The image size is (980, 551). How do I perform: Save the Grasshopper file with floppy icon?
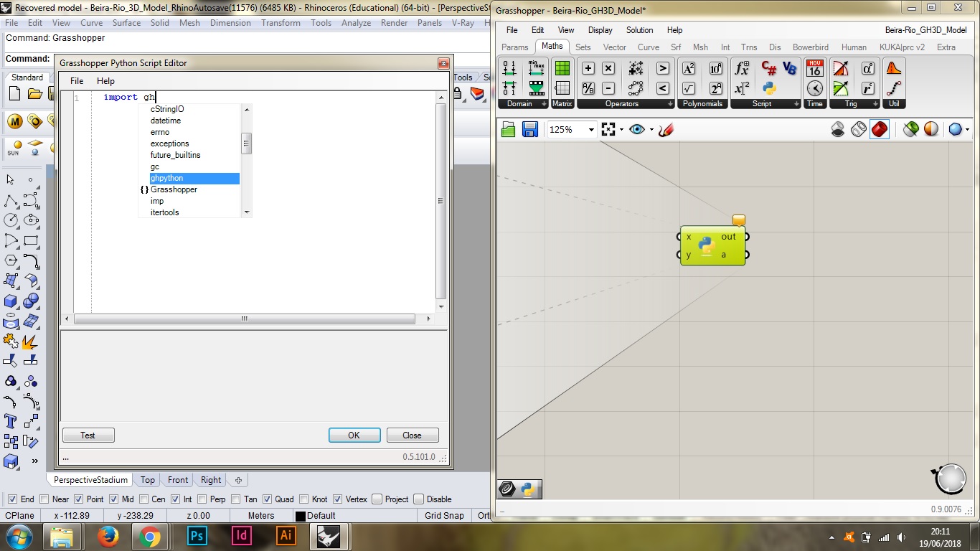click(x=530, y=130)
